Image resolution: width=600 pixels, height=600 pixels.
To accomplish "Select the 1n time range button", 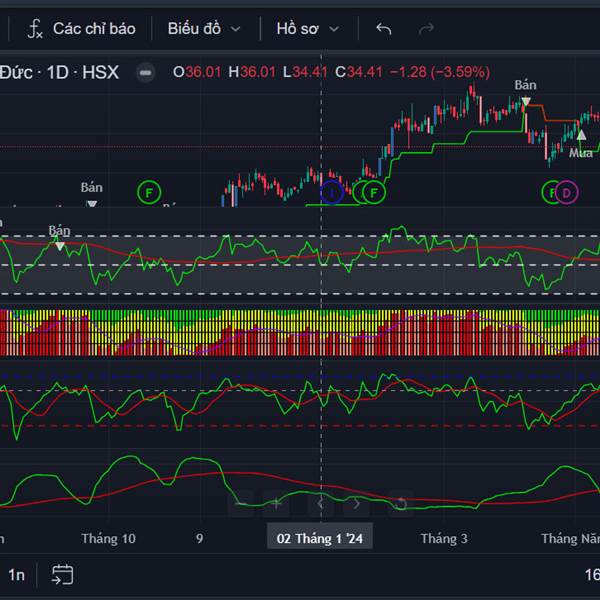I will pos(16,575).
